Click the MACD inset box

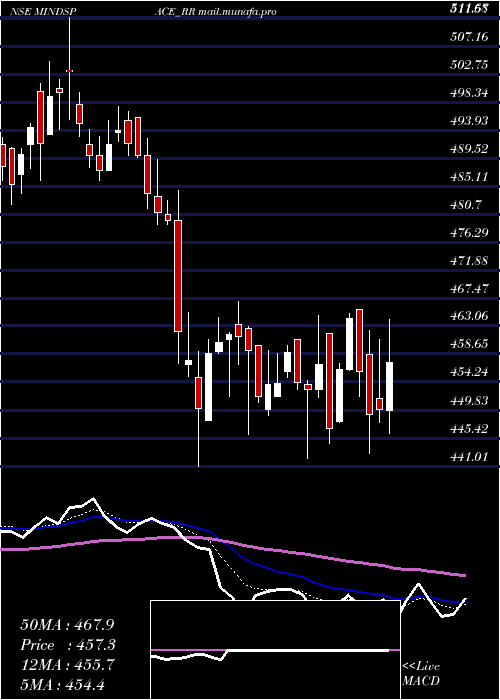coord(275,650)
